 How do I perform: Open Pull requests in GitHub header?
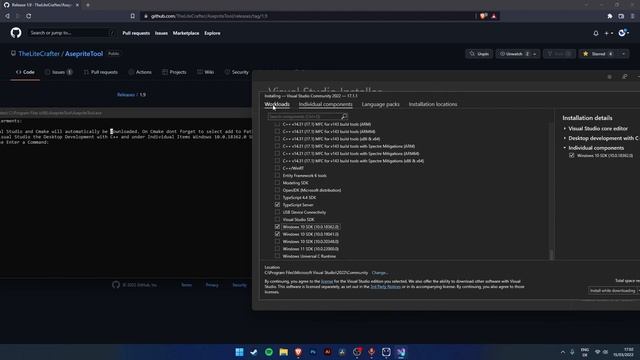click(136, 33)
